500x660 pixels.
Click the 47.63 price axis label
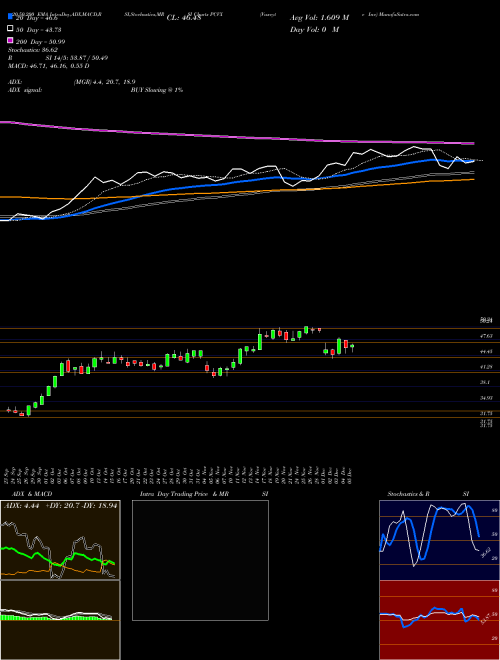486,336
